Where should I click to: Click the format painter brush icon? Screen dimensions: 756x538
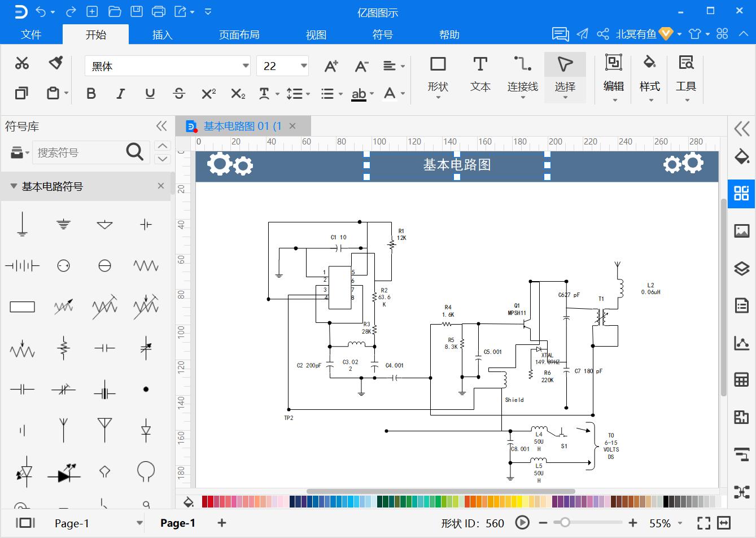tap(55, 63)
